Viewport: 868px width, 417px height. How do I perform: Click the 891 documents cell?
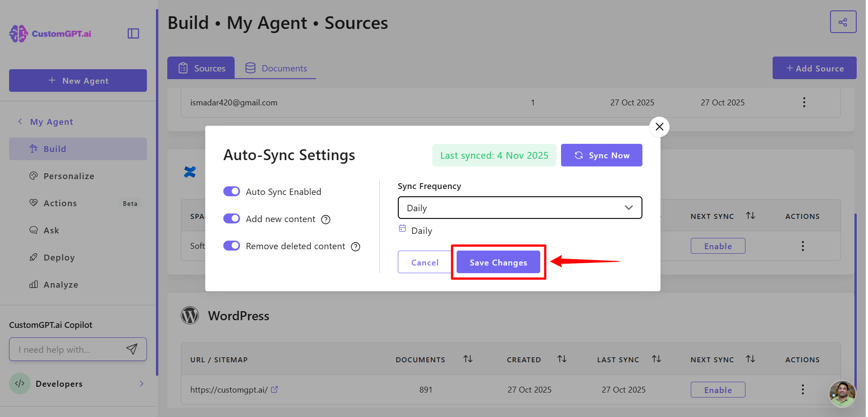(425, 389)
